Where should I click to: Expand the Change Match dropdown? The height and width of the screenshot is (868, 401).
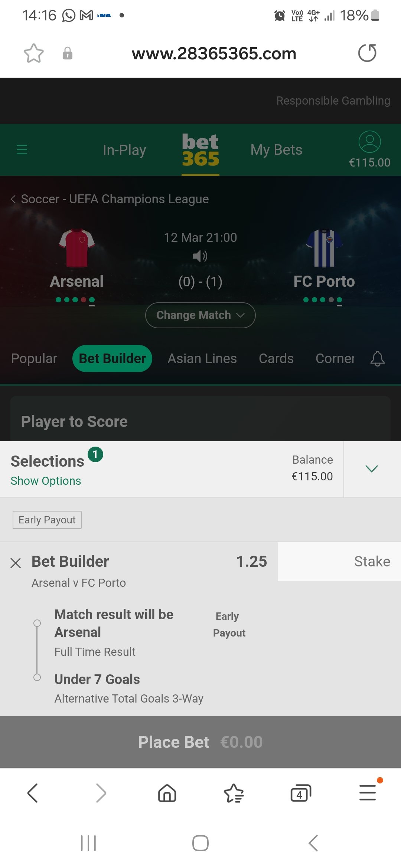(x=200, y=315)
